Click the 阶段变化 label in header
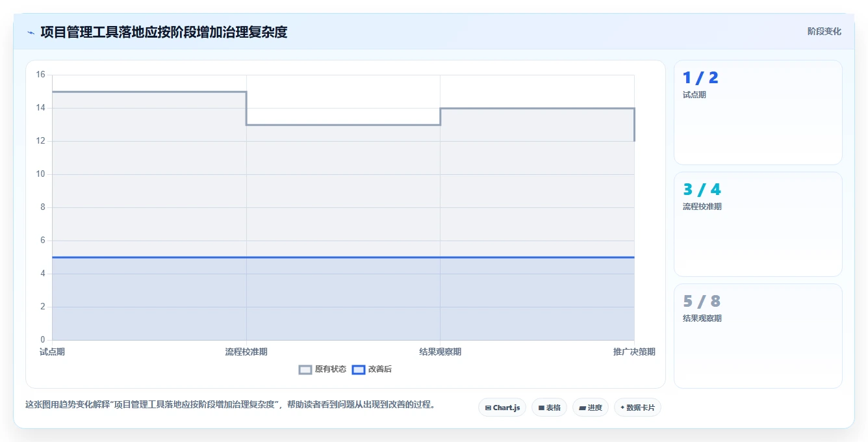Viewport: 868px width, 442px height. click(x=824, y=31)
